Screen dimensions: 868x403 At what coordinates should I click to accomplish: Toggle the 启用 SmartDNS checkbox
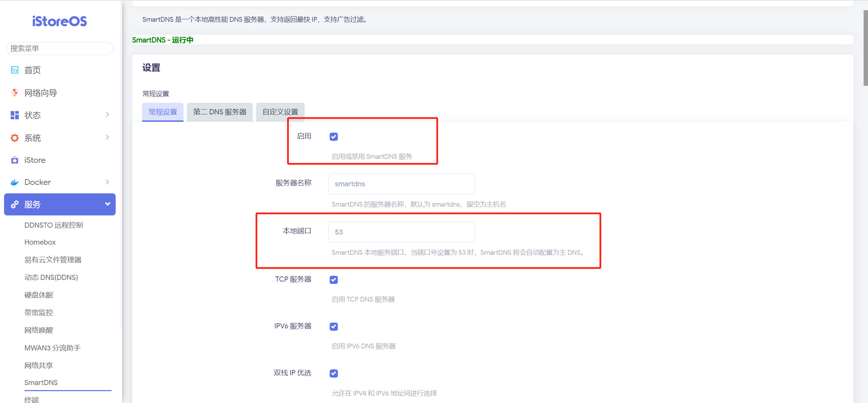[334, 137]
